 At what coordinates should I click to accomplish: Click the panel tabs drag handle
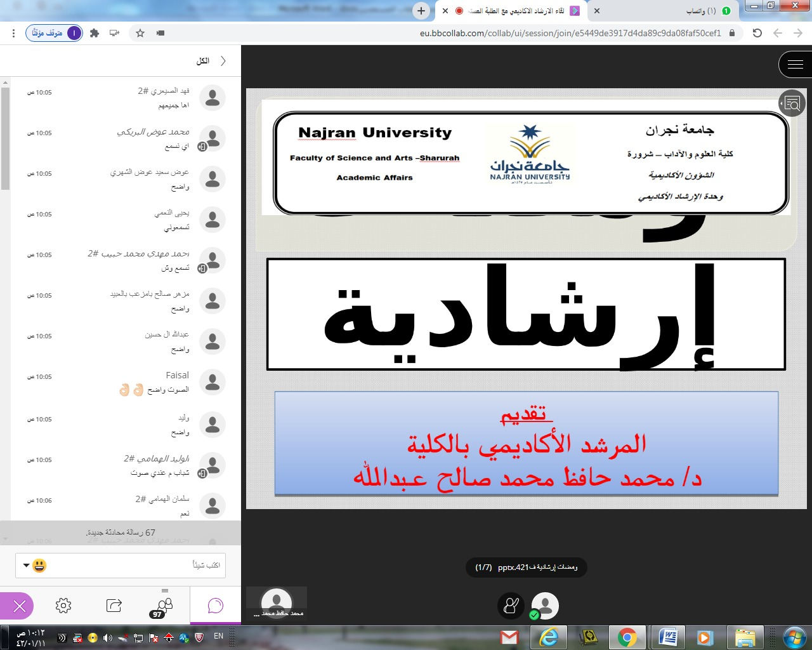click(165, 590)
